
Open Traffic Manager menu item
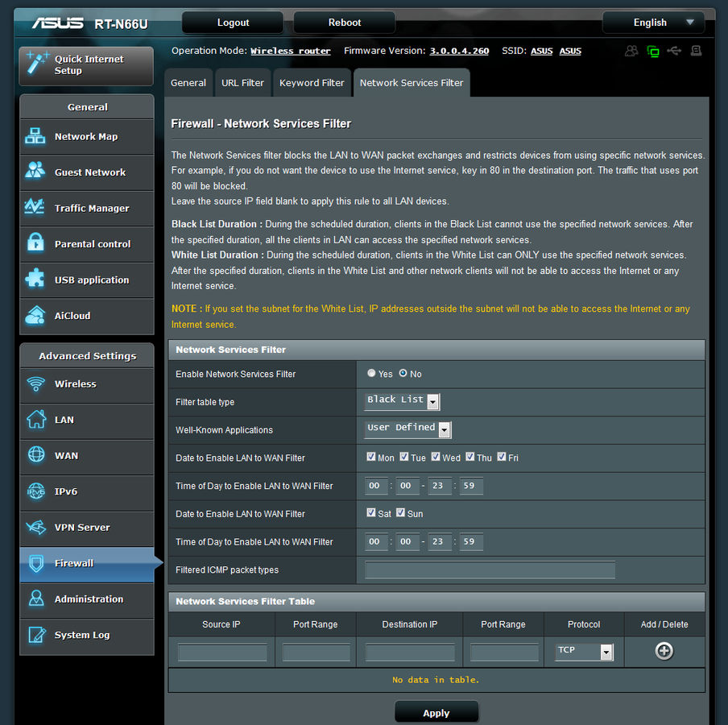[x=87, y=208]
